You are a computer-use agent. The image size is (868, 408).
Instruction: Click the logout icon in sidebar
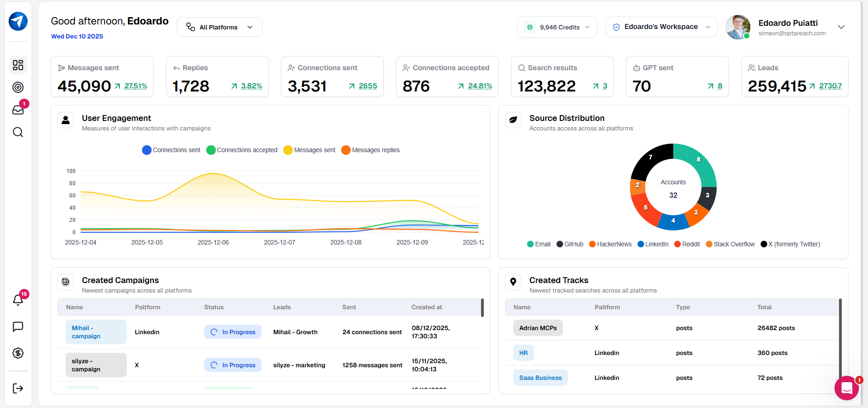[x=18, y=388]
